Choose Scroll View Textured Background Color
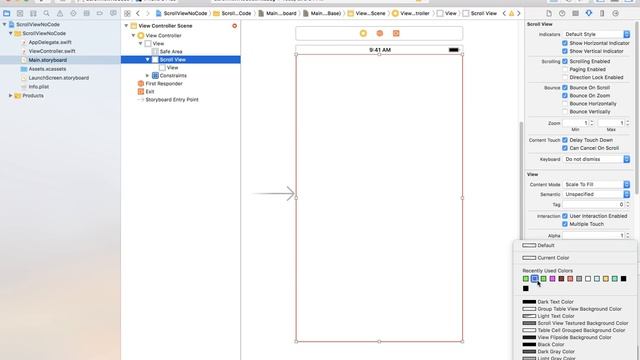640x360 pixels. click(576, 323)
